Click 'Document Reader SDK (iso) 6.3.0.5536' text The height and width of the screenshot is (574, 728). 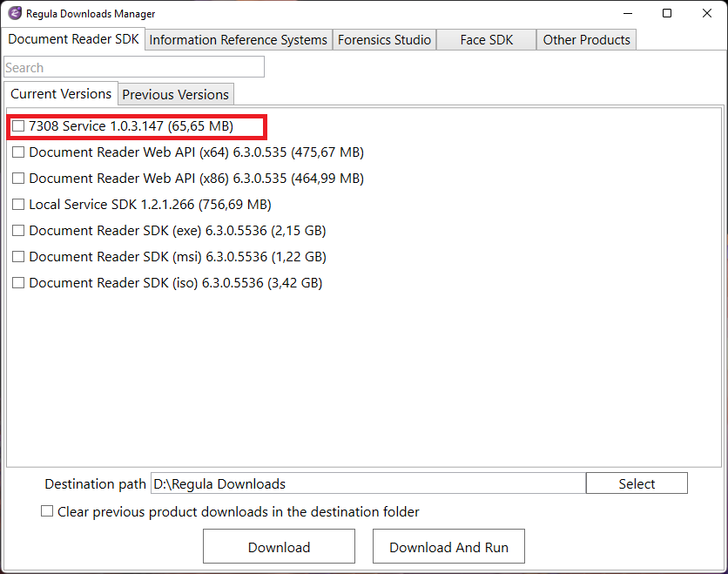(146, 282)
